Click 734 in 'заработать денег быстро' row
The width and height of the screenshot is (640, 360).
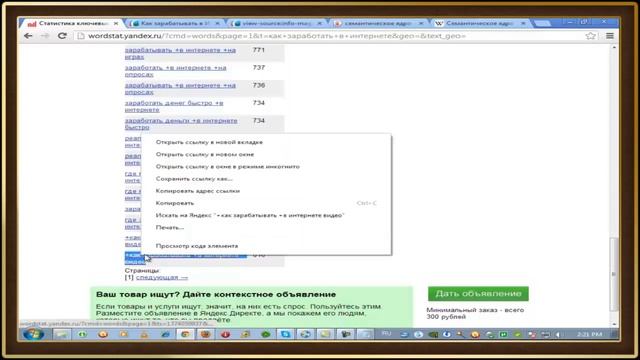click(x=259, y=103)
